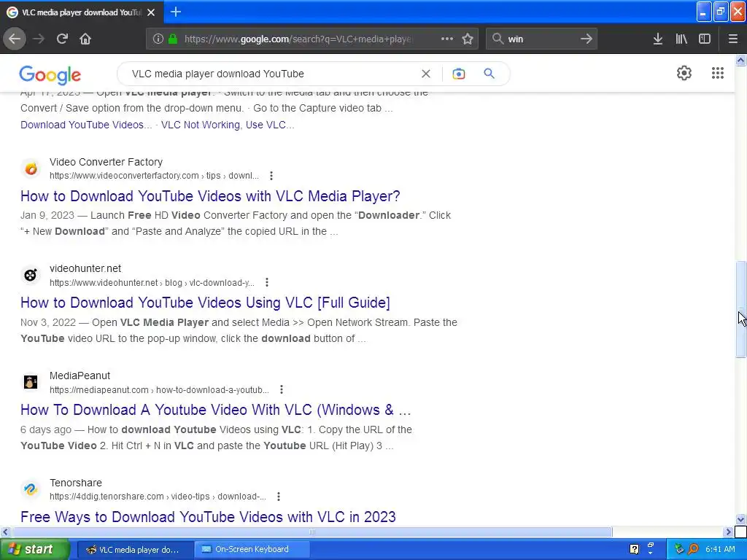Clear the Google search query with X

point(425,74)
